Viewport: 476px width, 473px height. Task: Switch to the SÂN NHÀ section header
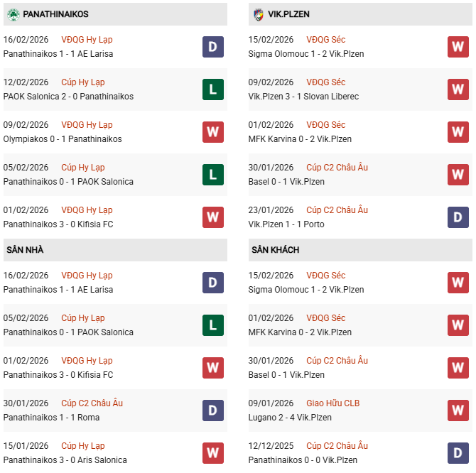pos(26,250)
